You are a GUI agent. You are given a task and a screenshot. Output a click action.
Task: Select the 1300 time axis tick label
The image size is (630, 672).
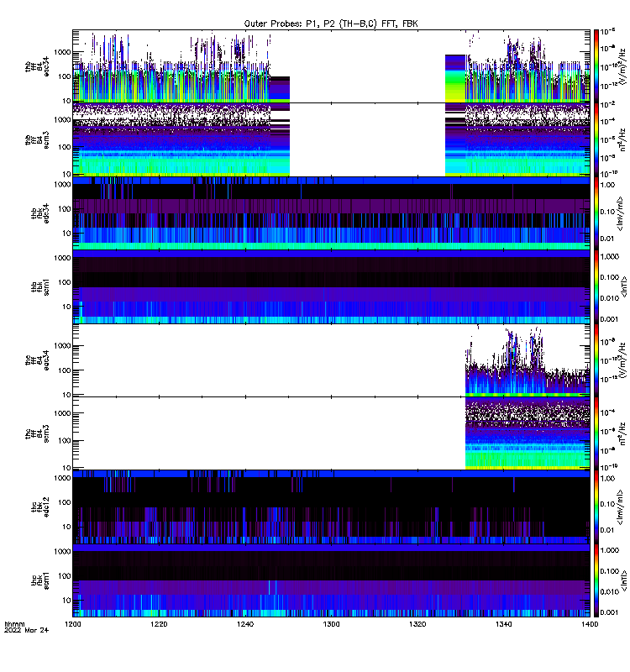click(x=331, y=624)
